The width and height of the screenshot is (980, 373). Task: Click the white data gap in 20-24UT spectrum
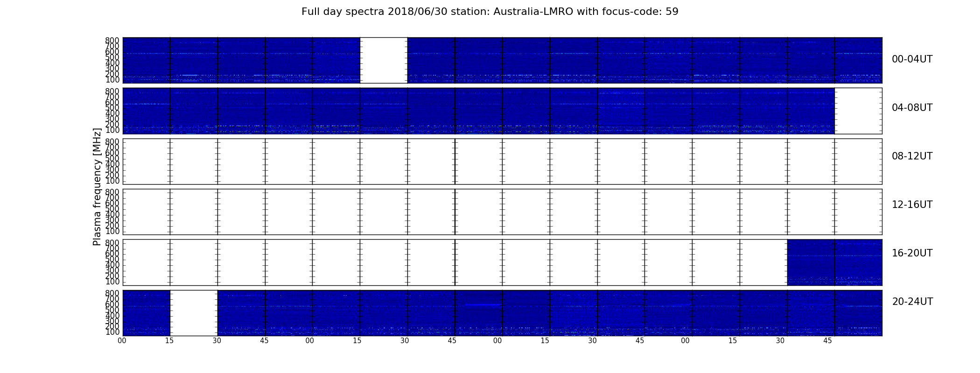(x=194, y=313)
